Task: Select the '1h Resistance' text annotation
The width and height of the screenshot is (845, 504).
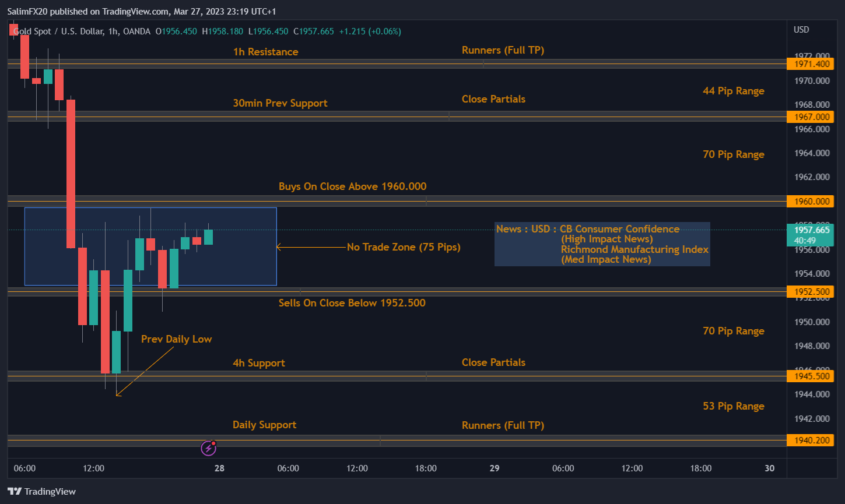Action: tap(265, 52)
